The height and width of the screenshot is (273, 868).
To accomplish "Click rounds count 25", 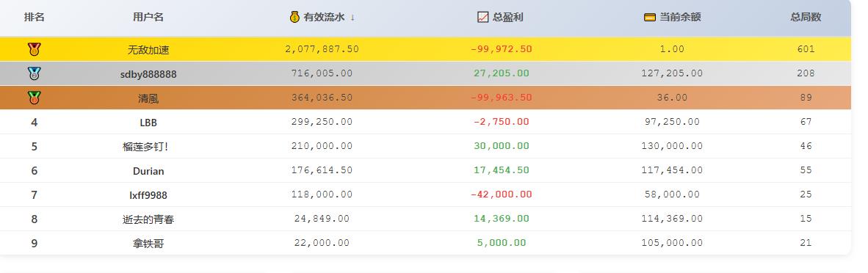I will tap(806, 194).
